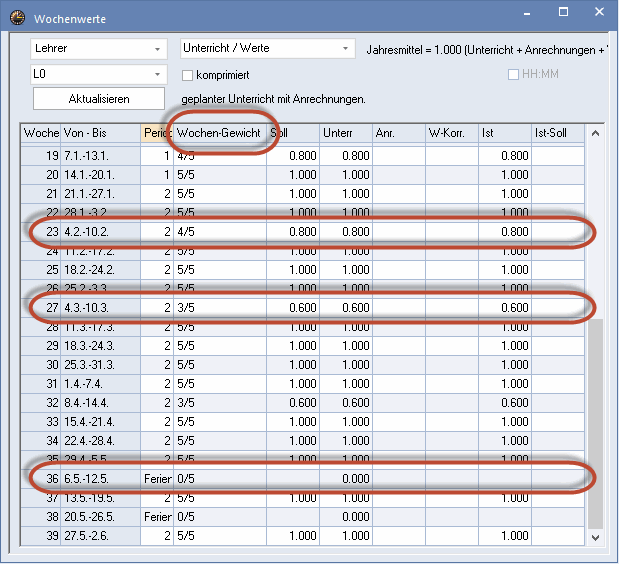Select date cell 21.1.-27.1. of week 21

(x=101, y=194)
